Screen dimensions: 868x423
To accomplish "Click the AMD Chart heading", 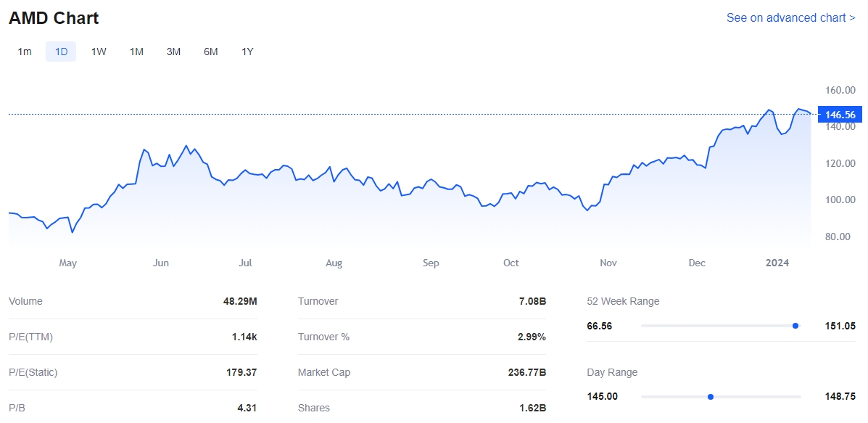I will [x=54, y=18].
